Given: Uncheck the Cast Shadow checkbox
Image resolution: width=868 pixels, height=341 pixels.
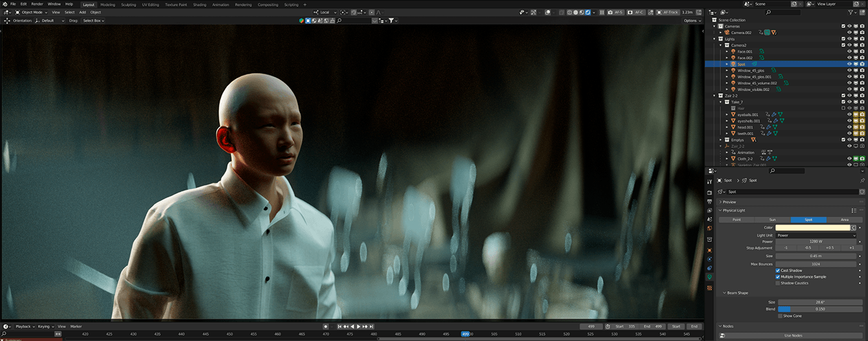Looking at the screenshot, I should (778, 270).
